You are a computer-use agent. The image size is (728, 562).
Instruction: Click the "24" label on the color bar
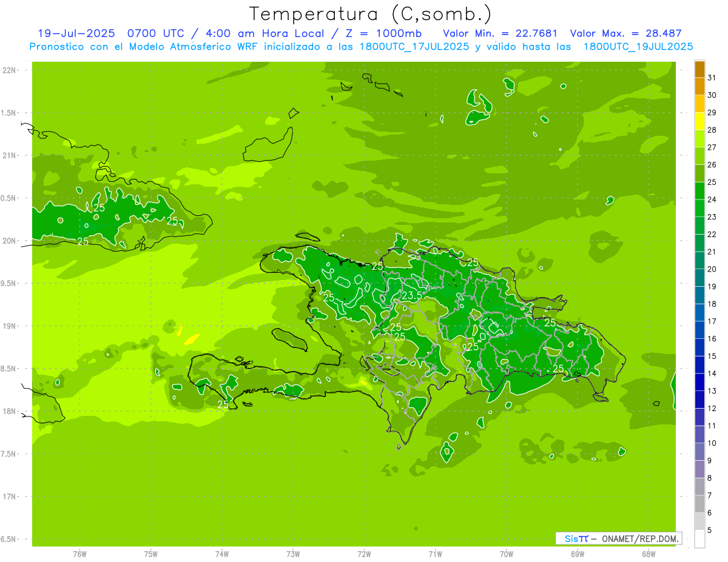click(x=712, y=199)
